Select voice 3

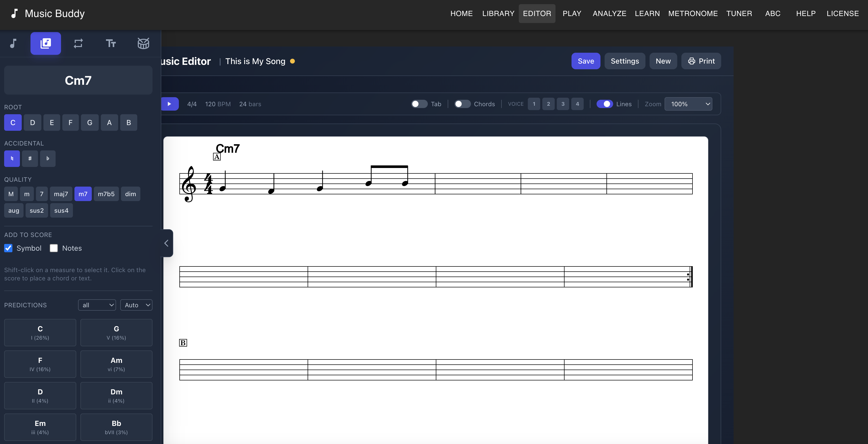pyautogui.click(x=563, y=104)
